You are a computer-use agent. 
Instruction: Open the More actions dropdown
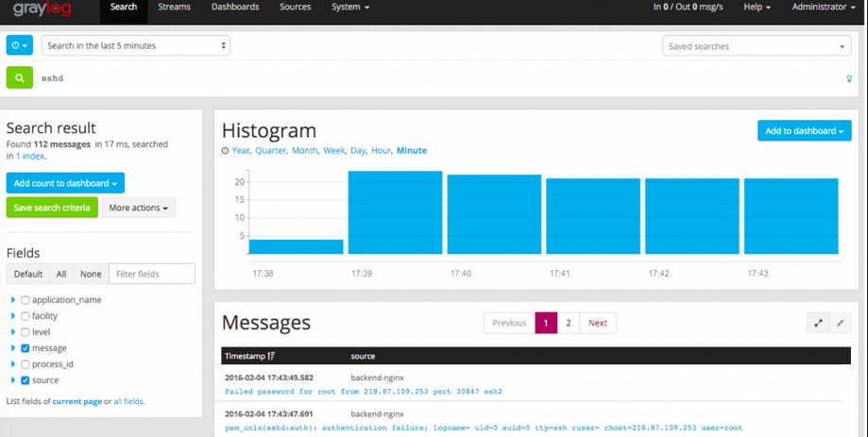point(139,208)
